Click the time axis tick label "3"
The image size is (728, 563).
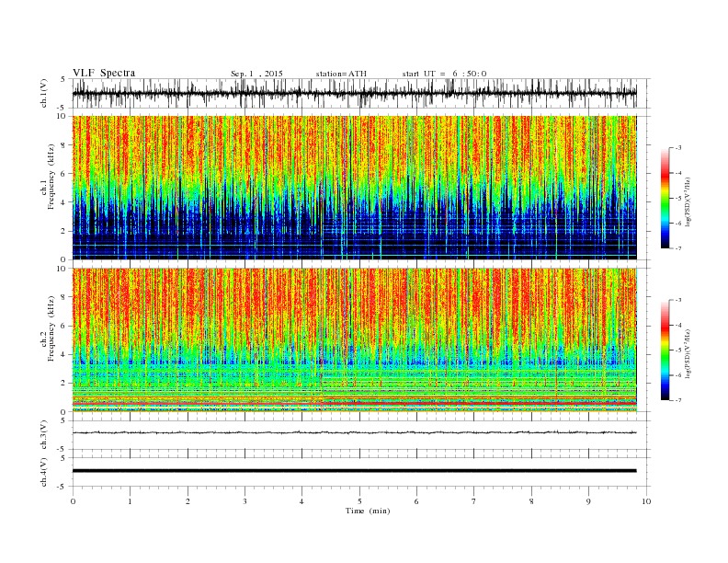pos(245,501)
